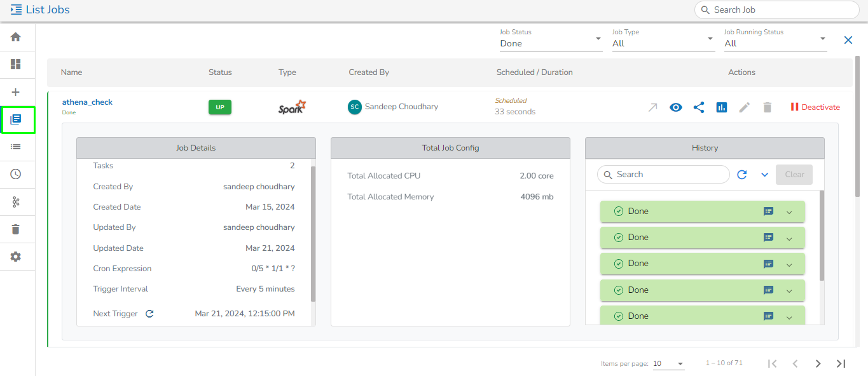
Task: Click the Search Job input field
Action: click(x=782, y=10)
